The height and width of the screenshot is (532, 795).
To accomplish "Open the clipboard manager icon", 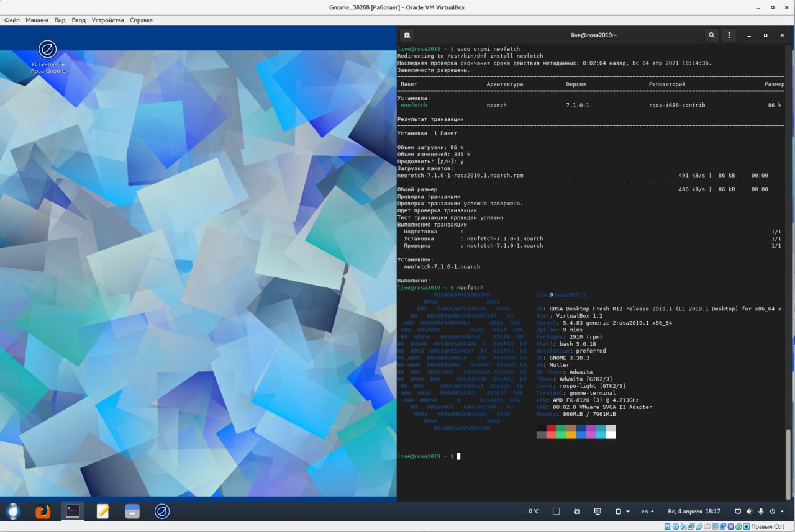I will tap(619, 512).
